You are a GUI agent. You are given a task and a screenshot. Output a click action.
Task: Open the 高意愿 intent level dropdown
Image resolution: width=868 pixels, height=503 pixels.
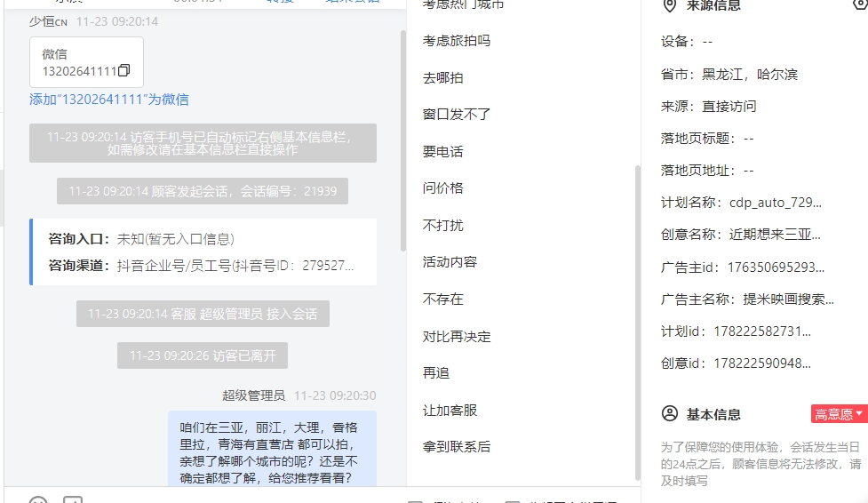(x=840, y=414)
